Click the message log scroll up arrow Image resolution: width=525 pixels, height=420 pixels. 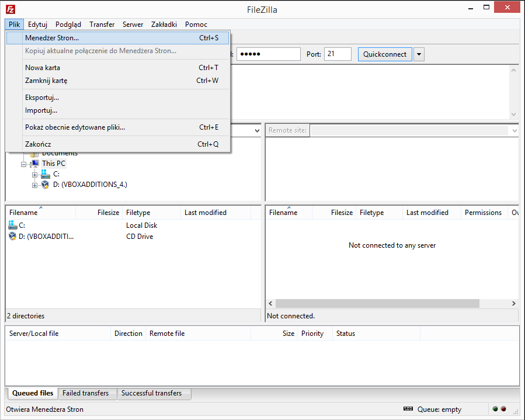[514, 70]
